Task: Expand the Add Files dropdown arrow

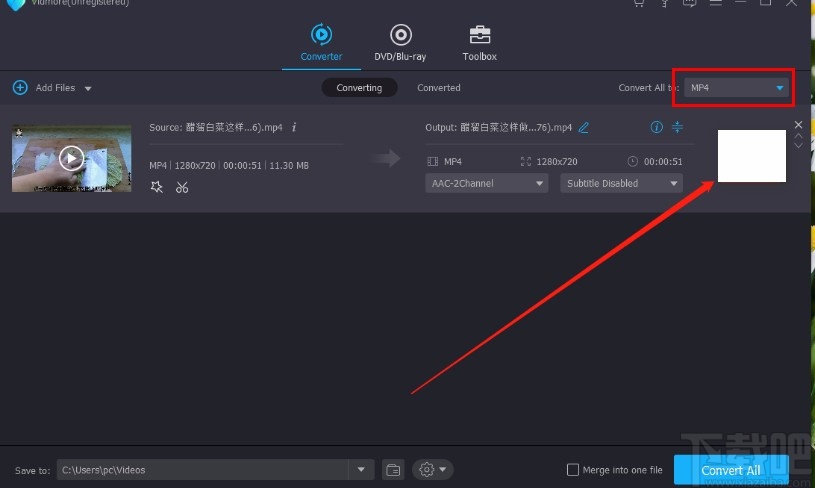Action: coord(88,88)
